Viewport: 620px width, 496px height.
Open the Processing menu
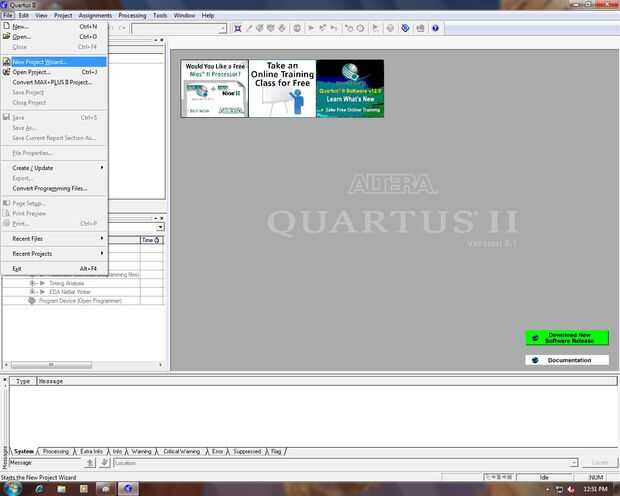point(132,15)
